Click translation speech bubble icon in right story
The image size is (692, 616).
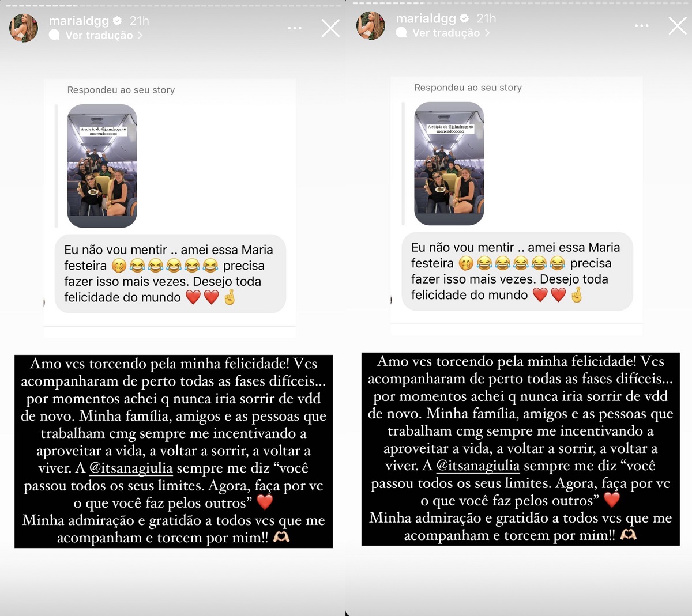click(x=402, y=33)
